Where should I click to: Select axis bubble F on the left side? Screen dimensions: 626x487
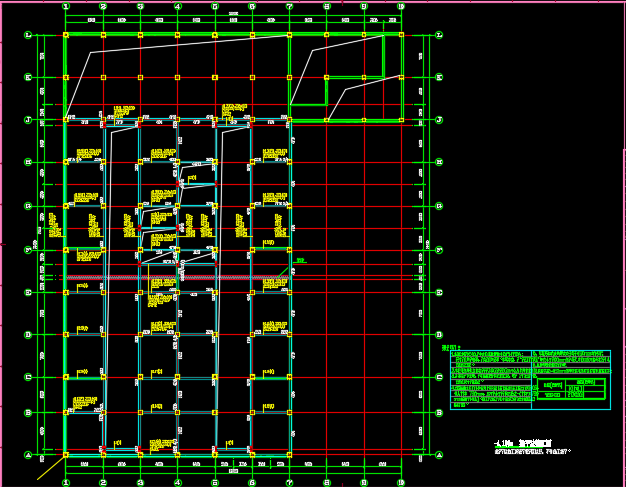28,250
